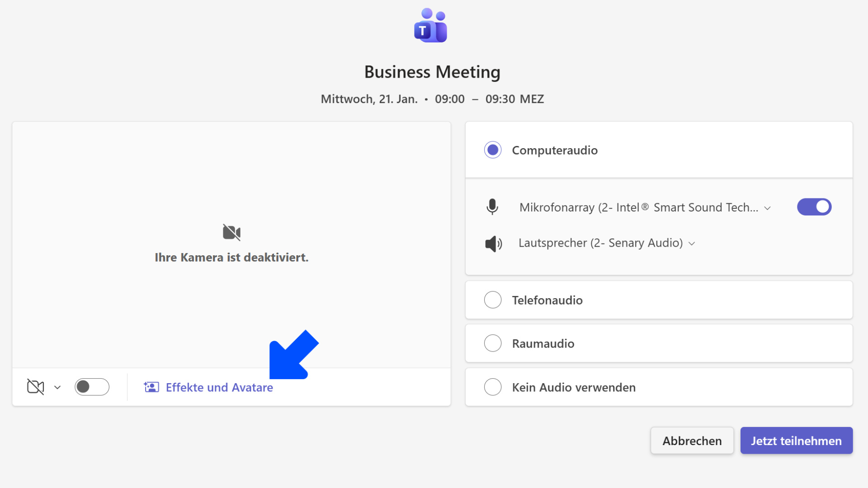Select the Raumaudio option

point(493,343)
